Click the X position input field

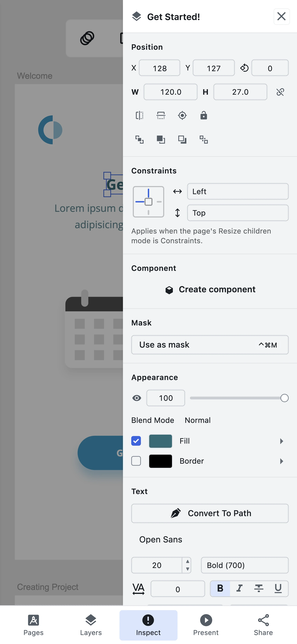(x=160, y=68)
